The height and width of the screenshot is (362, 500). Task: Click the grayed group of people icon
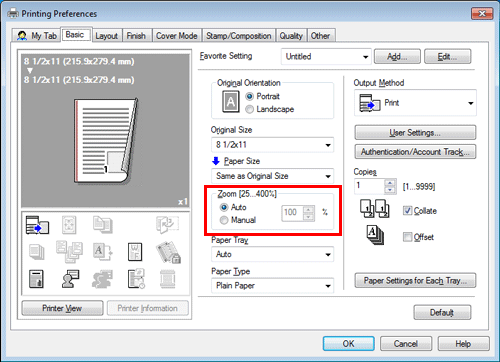pyautogui.click(x=102, y=279)
